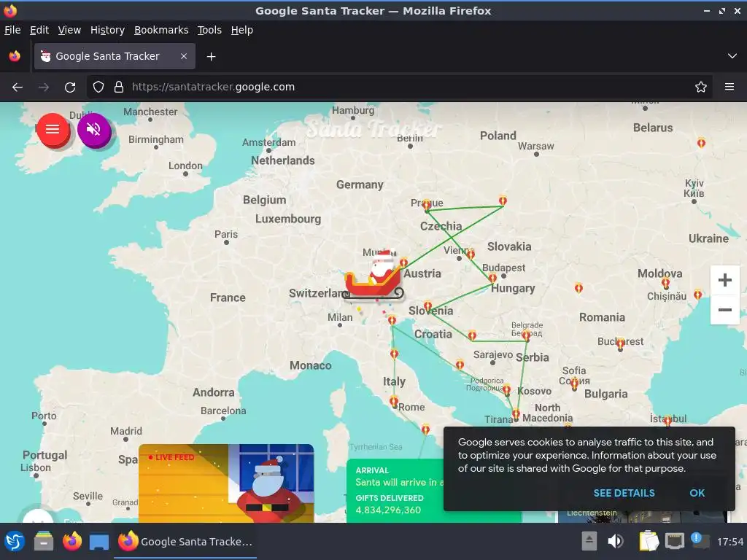Open the Edit menu
The height and width of the screenshot is (560, 747).
point(39,30)
